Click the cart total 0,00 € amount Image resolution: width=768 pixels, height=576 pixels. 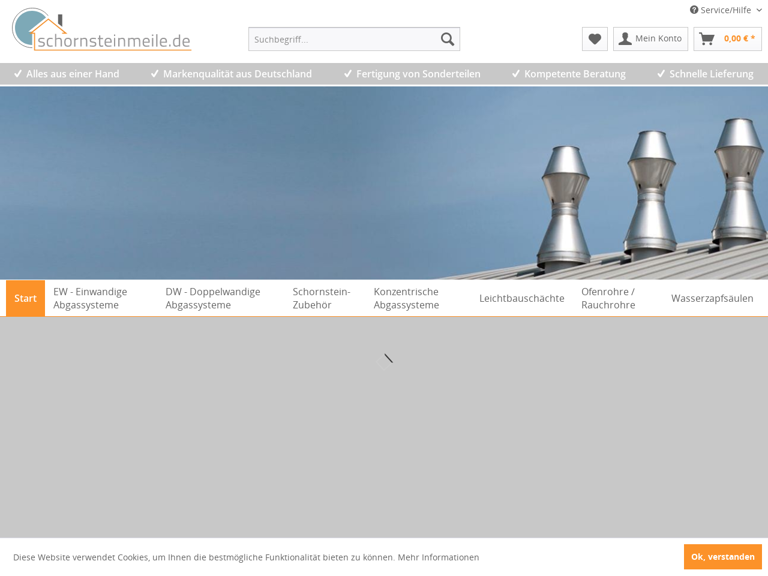(x=739, y=39)
